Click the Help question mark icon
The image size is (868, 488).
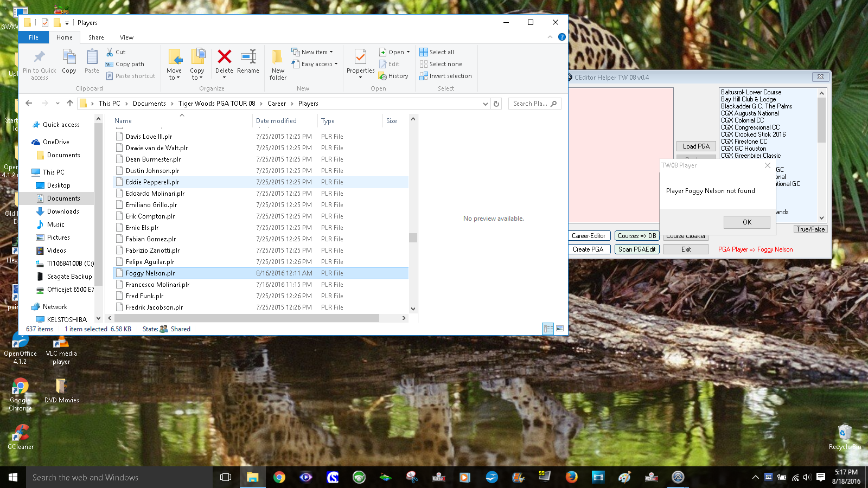tap(562, 37)
